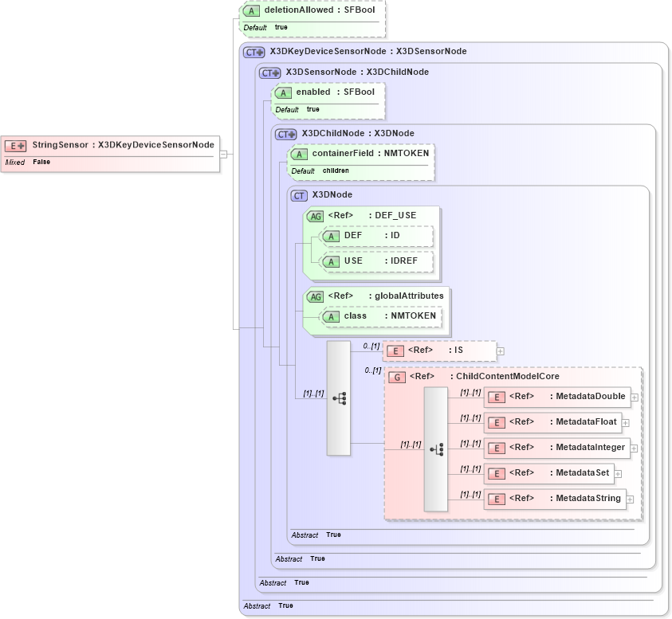Select the Abstract True line of X3DKeyDeviceSensorNode
672x619 pixels.
(x=269, y=605)
